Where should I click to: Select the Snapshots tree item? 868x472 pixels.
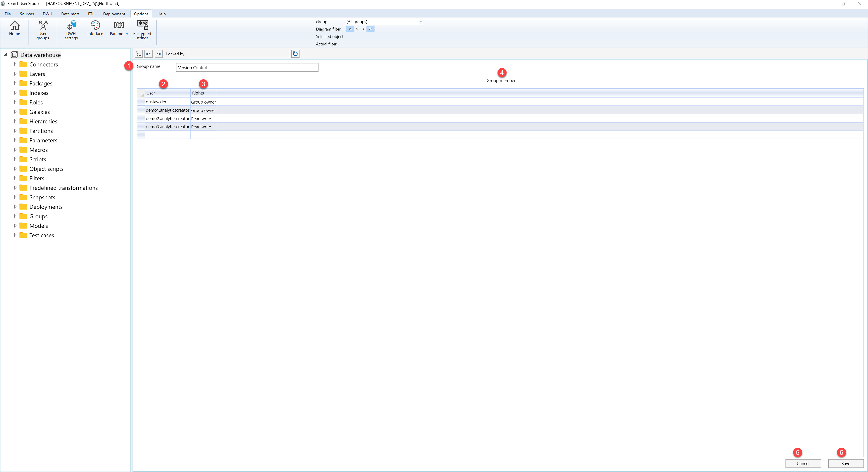(42, 197)
